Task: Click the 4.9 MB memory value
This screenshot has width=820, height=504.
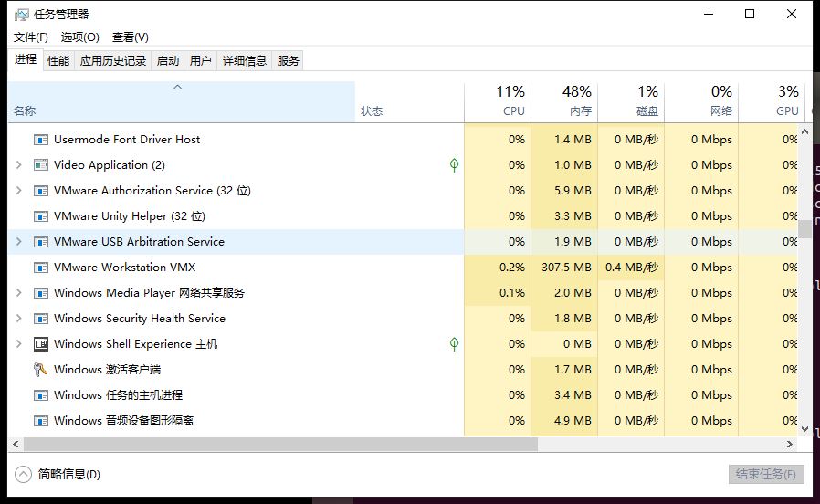Action: click(x=573, y=421)
